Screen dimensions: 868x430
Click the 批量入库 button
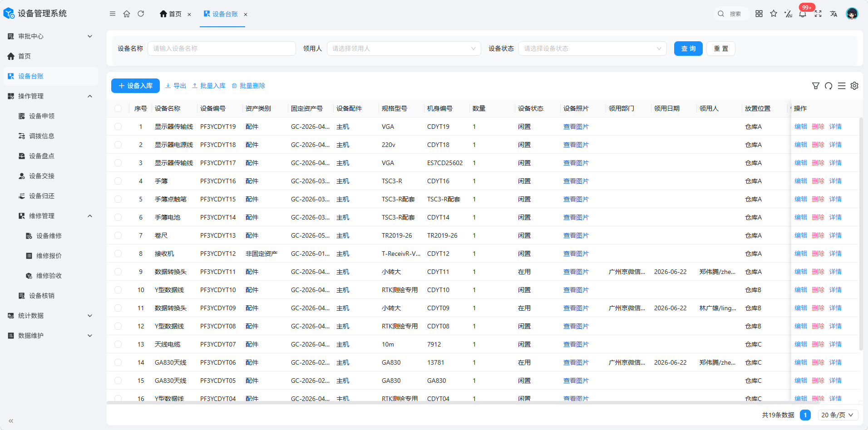coord(209,86)
